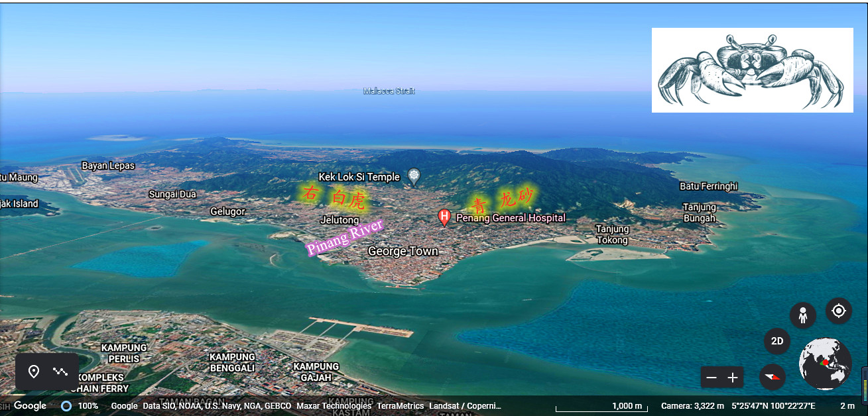Click the 1,000 m scale bar
The width and height of the screenshot is (868, 416).
[x=601, y=406]
